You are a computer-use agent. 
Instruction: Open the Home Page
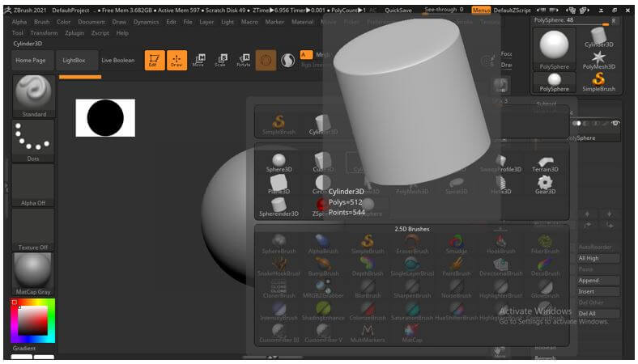[x=31, y=60]
